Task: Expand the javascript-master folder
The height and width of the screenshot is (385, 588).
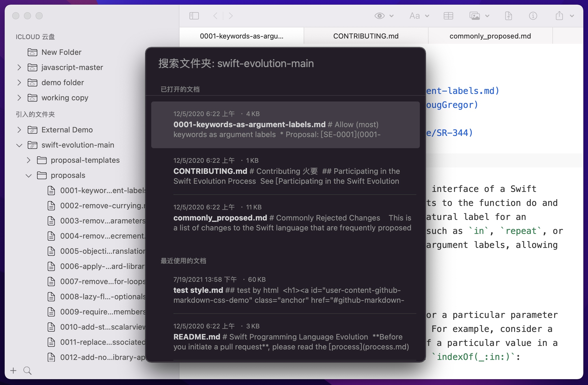Action: click(19, 67)
